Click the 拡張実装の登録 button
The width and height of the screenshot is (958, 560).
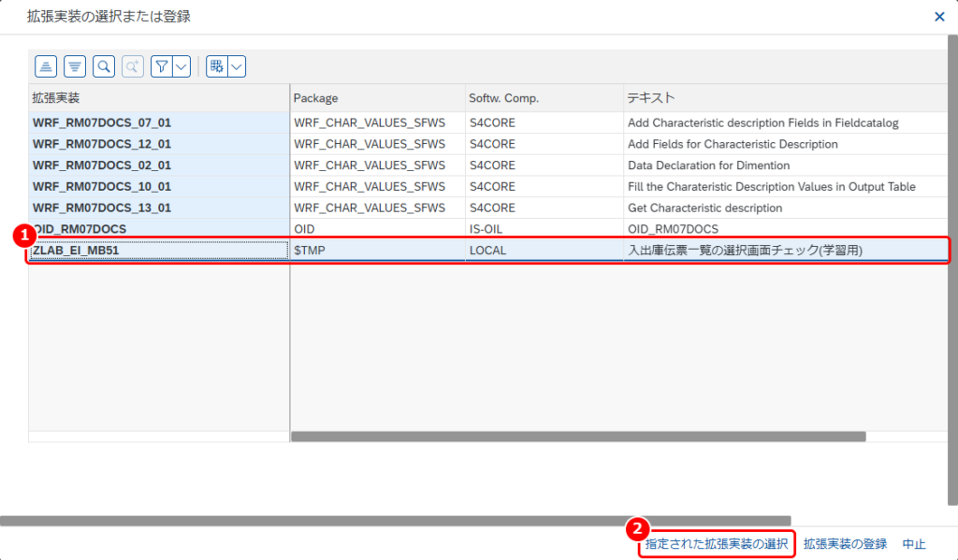point(845,543)
